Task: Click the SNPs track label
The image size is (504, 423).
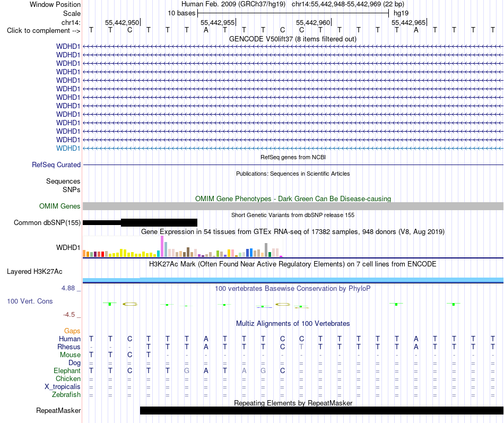Action: coord(72,190)
